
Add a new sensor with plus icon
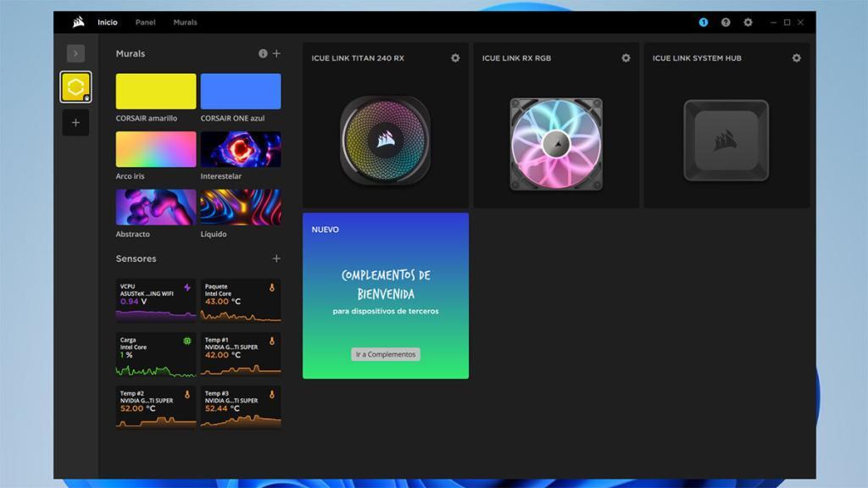(x=276, y=258)
